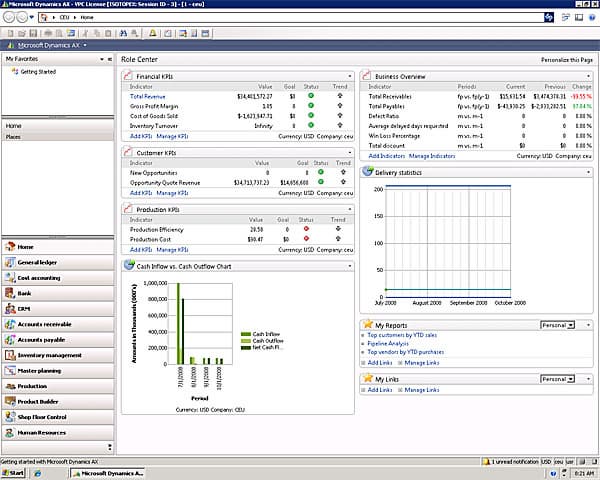This screenshot has width=600, height=480.
Task: Open the Master planning module
Action: (x=57, y=371)
